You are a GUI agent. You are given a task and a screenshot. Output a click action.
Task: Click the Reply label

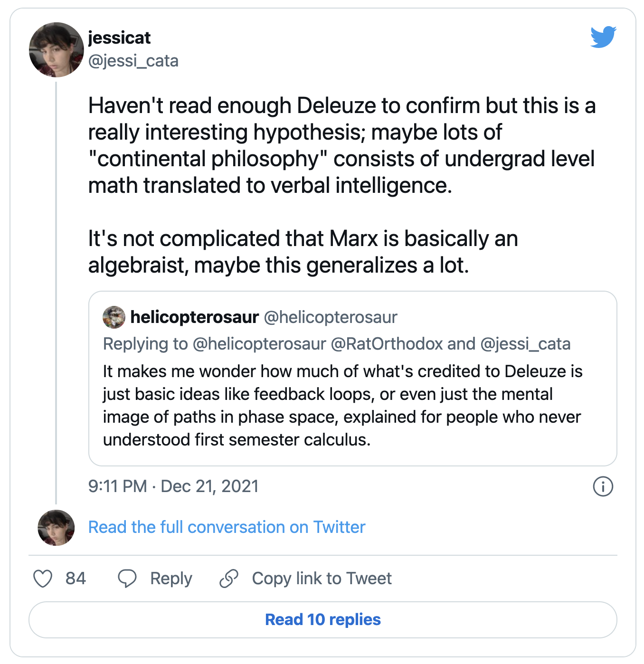coord(171,579)
